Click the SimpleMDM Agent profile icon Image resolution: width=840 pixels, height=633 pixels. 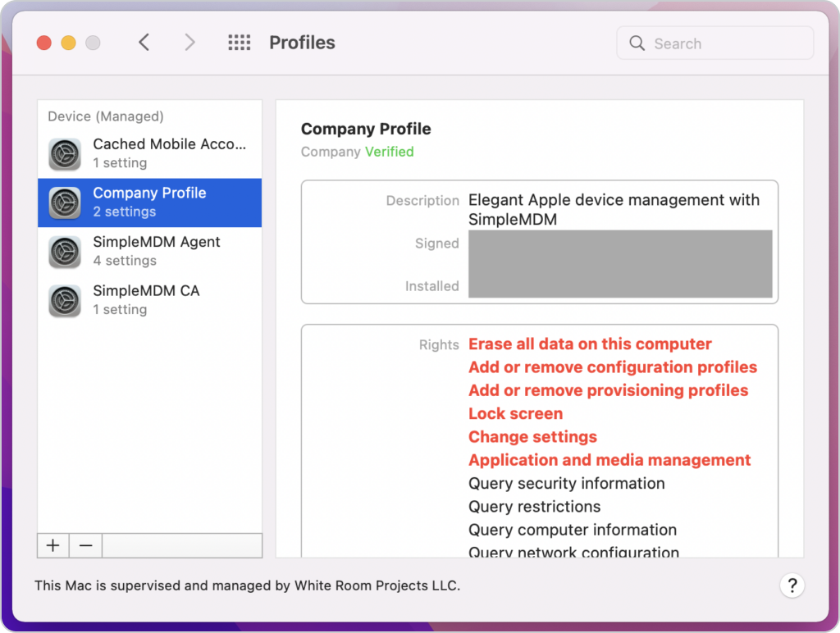pyautogui.click(x=65, y=252)
